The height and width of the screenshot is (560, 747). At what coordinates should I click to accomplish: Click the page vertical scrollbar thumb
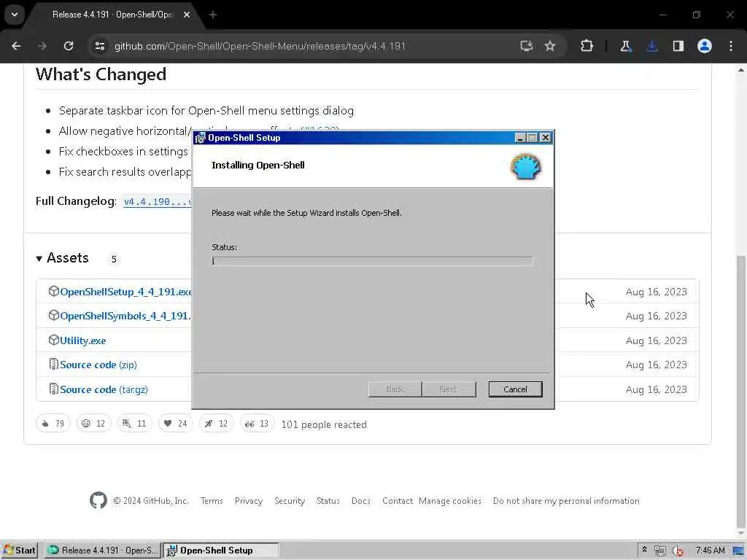[741, 393]
